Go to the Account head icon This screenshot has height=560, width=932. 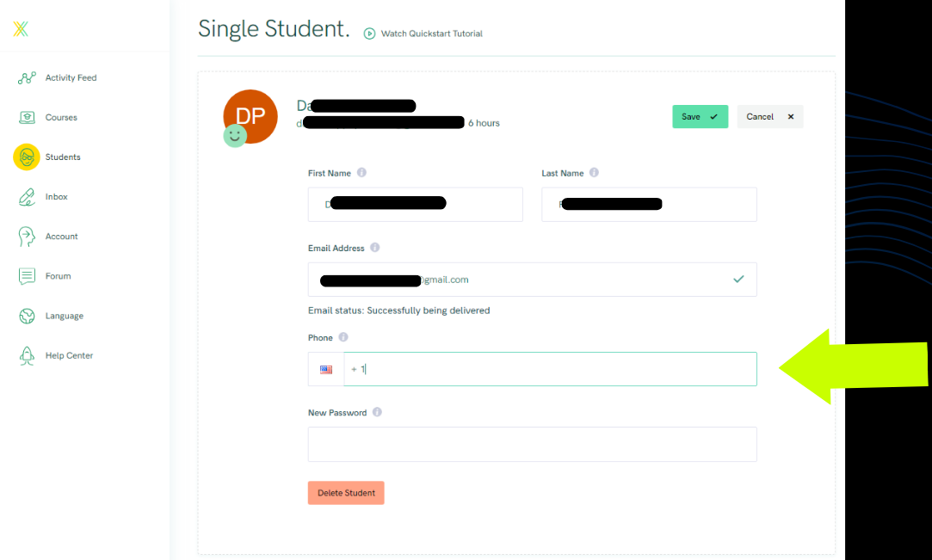tap(27, 237)
